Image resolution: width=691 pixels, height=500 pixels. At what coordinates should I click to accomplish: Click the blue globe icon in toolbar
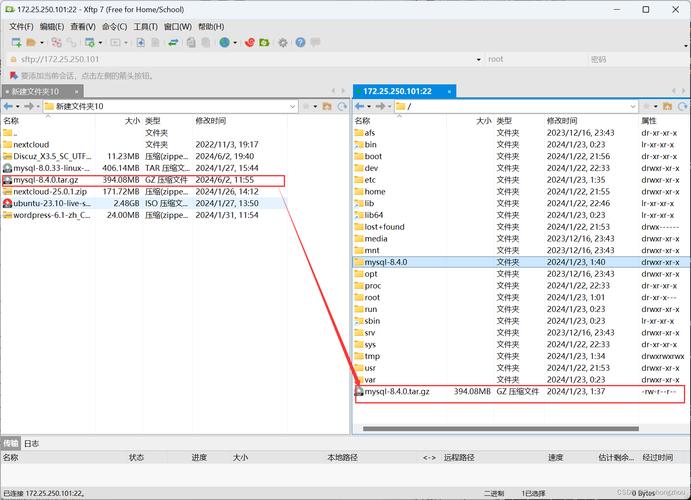(225, 42)
